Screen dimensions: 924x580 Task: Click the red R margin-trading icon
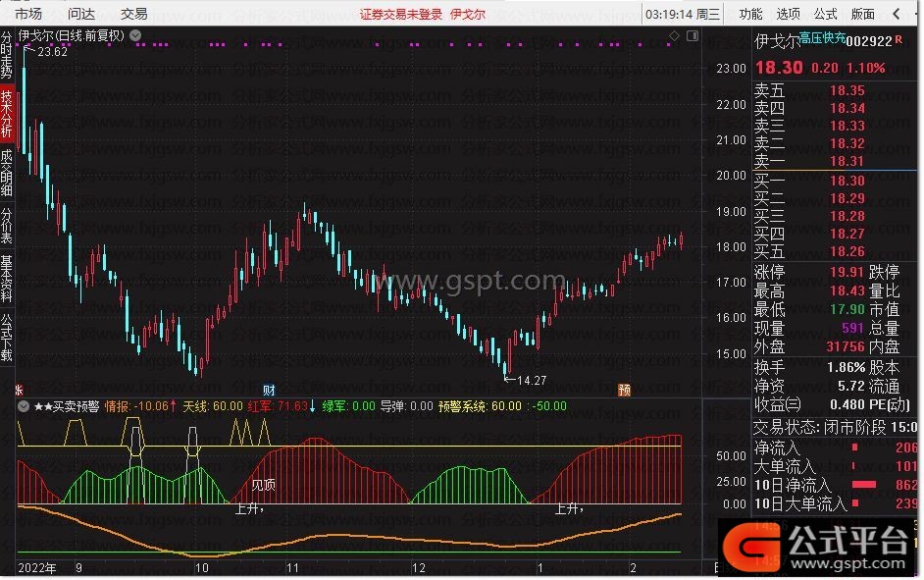tap(898, 39)
